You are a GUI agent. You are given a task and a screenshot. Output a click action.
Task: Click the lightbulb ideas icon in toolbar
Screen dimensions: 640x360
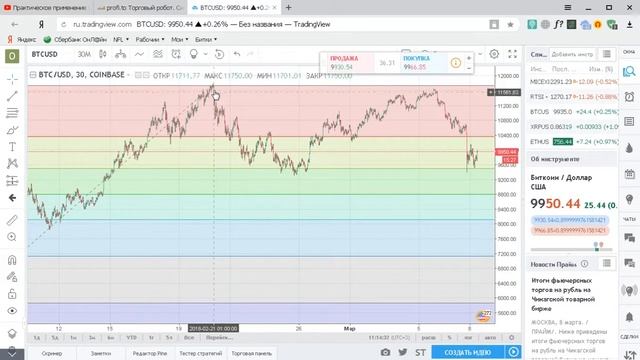pos(194,54)
